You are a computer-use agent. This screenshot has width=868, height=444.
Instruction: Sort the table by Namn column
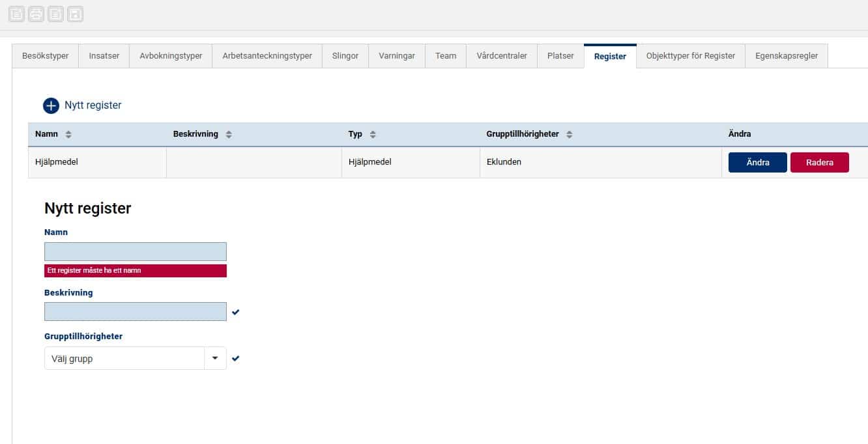tap(68, 135)
